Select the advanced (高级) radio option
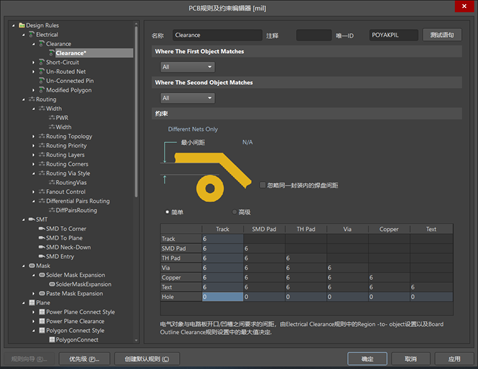Image resolution: width=478 pixels, height=369 pixels. 235,212
